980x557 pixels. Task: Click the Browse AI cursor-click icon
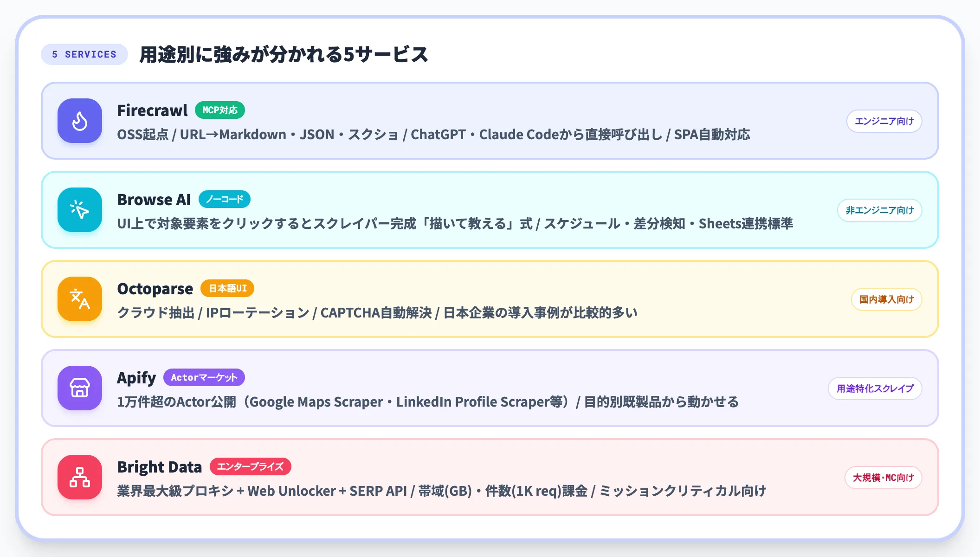point(80,210)
